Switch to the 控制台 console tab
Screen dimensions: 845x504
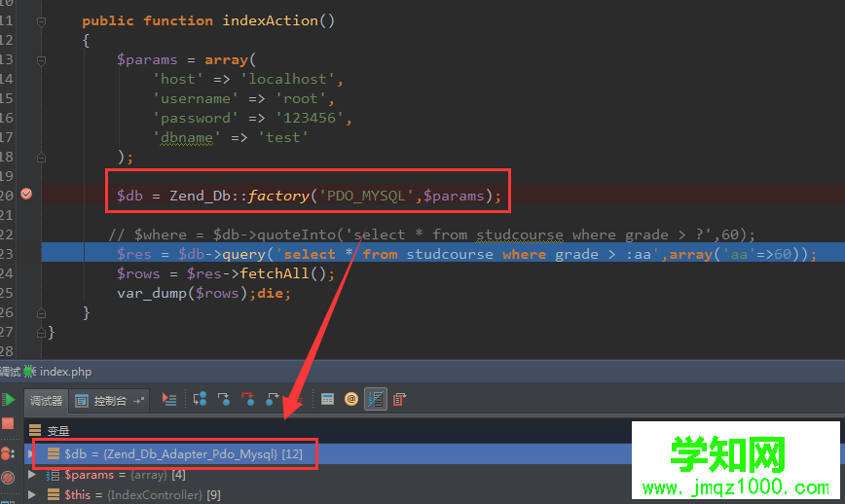109,401
